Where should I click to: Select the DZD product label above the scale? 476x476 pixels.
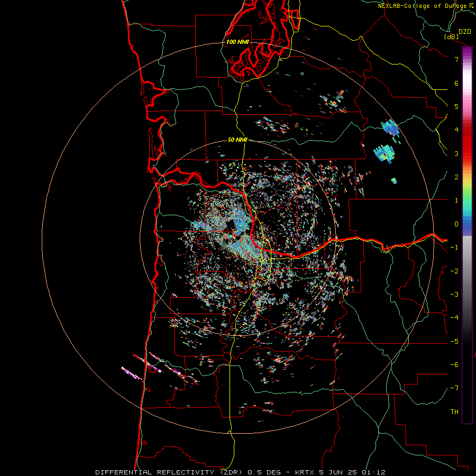[x=465, y=32]
